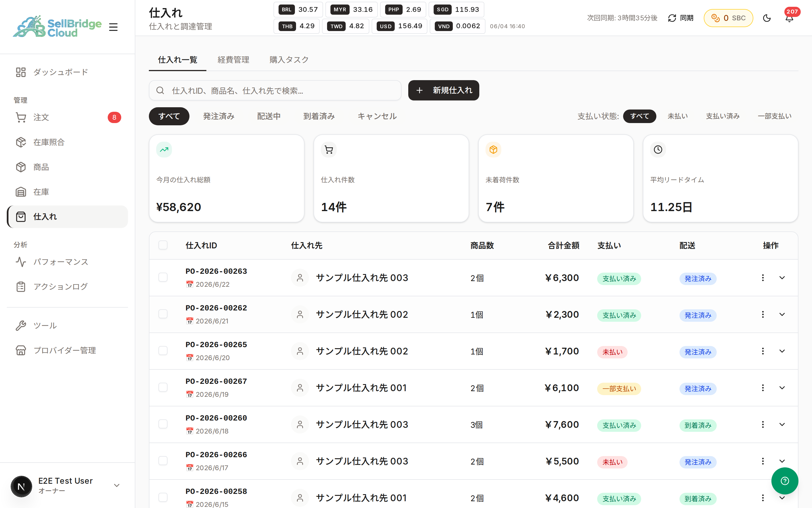Click the green help question-mark button
Image resolution: width=812 pixels, height=508 pixels.
(x=784, y=481)
